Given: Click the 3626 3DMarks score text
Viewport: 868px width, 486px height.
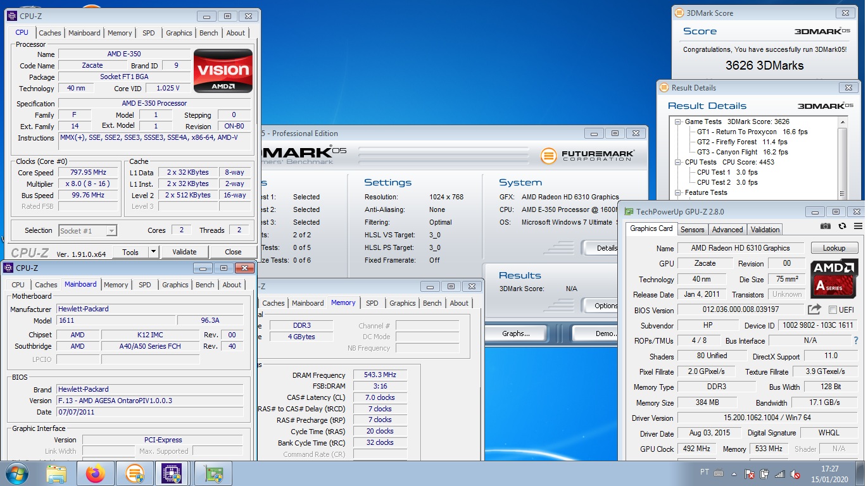Looking at the screenshot, I should (x=764, y=65).
